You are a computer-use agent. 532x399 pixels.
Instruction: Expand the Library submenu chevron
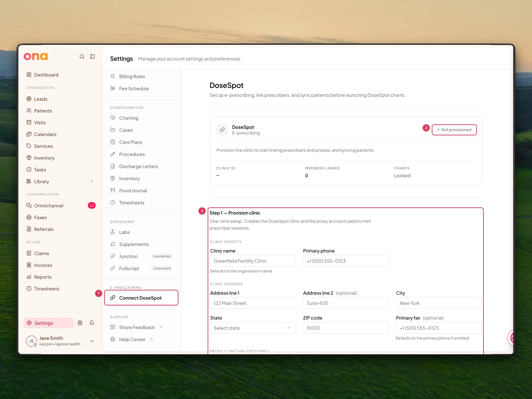pyautogui.click(x=92, y=181)
